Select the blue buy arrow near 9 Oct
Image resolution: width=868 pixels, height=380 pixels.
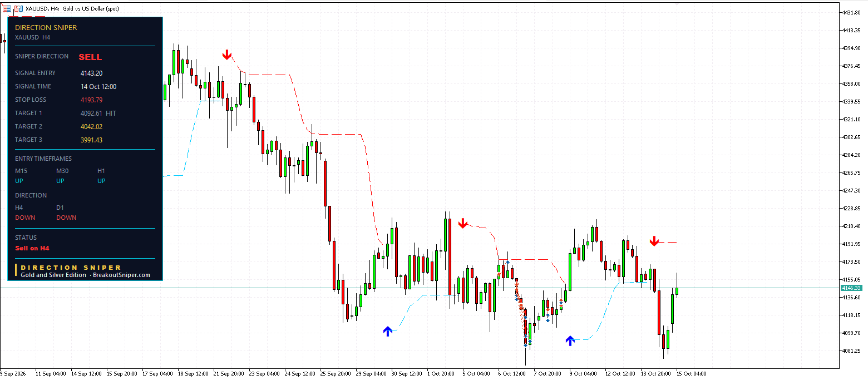click(570, 340)
